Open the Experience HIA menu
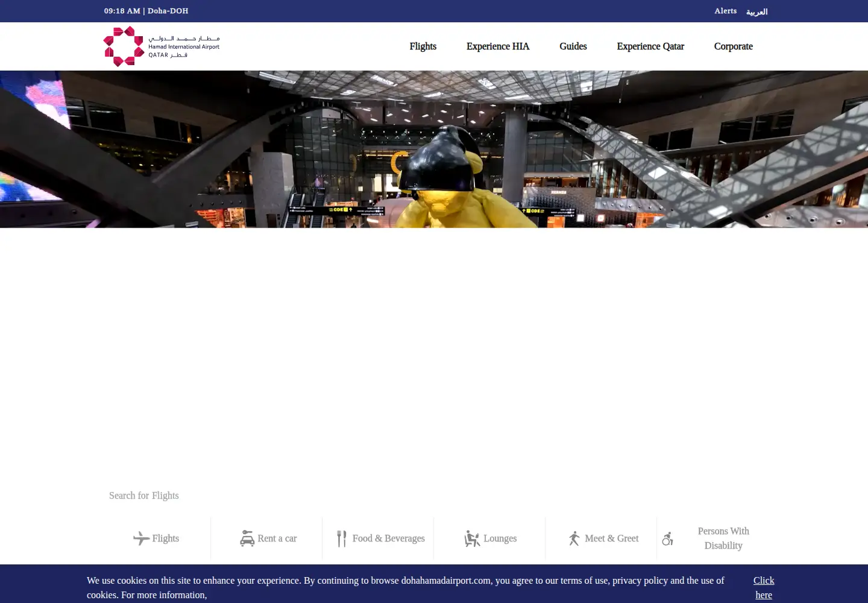 pos(498,46)
